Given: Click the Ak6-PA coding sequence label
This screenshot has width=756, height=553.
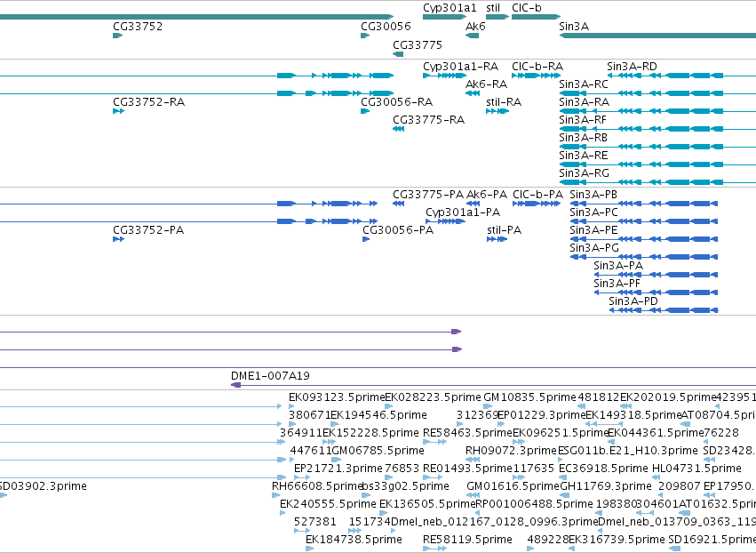Looking at the screenshot, I should (x=487, y=195).
